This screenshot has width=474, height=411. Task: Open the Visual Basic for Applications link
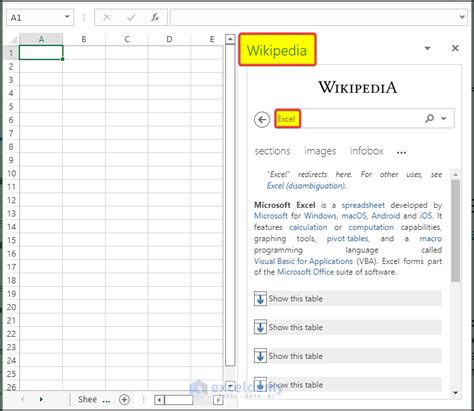click(x=303, y=261)
